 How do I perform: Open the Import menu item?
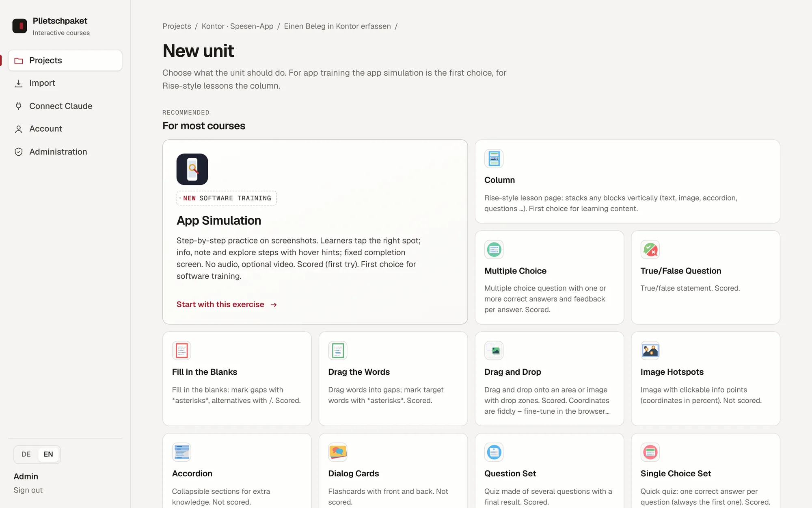(x=65, y=83)
